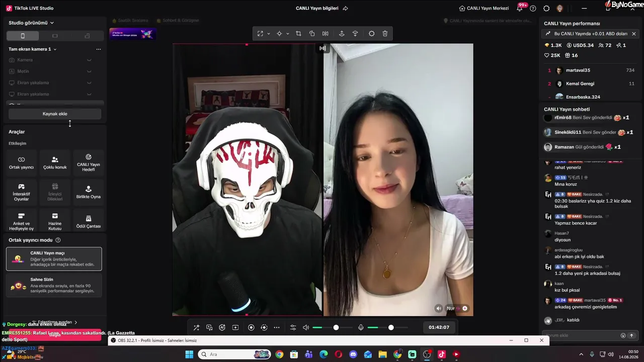Toggle visibility of the Metin source
This screenshot has width=644, height=362.
point(89,71)
